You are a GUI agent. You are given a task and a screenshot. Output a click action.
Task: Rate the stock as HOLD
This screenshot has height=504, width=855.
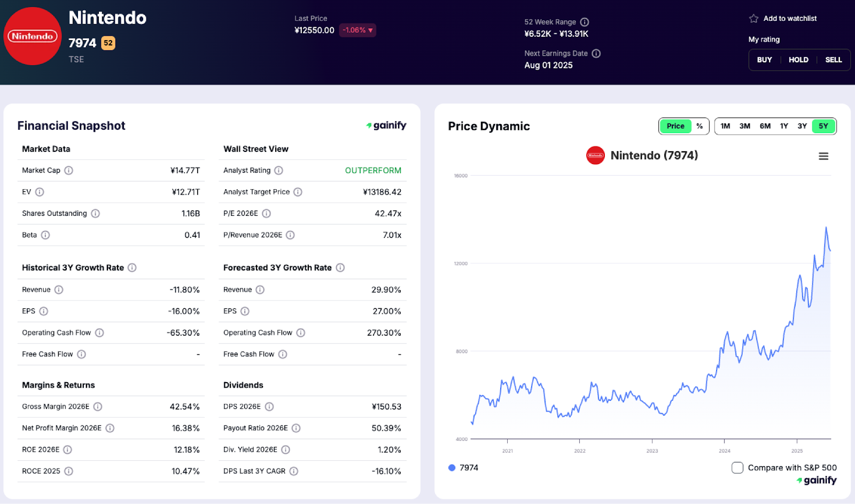[x=799, y=60]
